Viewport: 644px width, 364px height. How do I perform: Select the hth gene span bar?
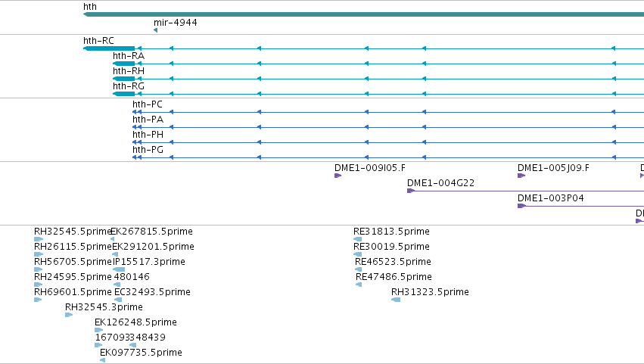click(x=363, y=14)
